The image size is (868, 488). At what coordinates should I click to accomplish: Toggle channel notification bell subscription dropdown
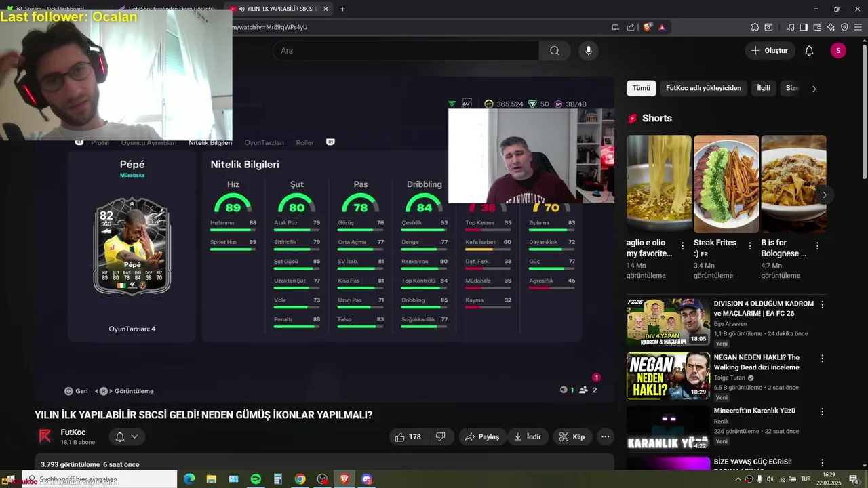click(127, 437)
